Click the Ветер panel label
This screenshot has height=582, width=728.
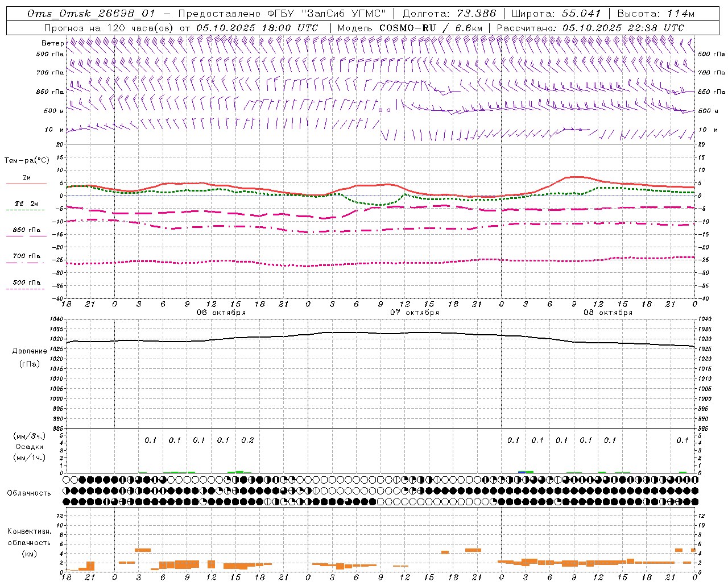coord(52,43)
